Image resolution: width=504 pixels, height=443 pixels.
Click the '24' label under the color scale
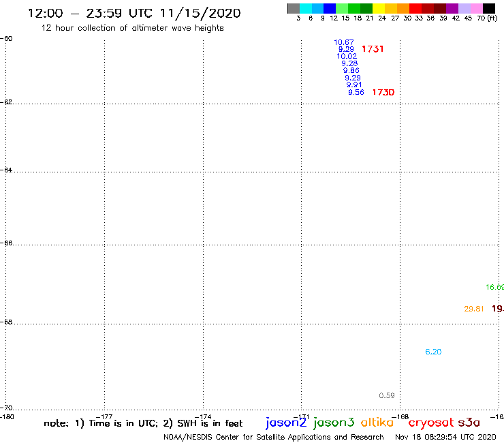pos(382,18)
